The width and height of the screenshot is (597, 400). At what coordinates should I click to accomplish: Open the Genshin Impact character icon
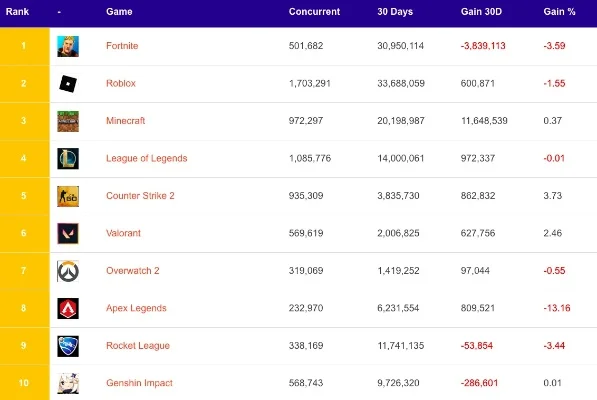coord(68,383)
